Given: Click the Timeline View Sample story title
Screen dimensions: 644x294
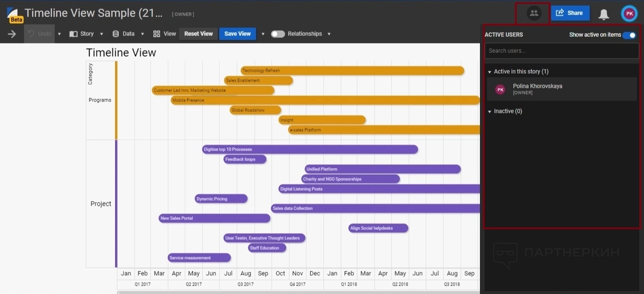Looking at the screenshot, I should [93, 13].
